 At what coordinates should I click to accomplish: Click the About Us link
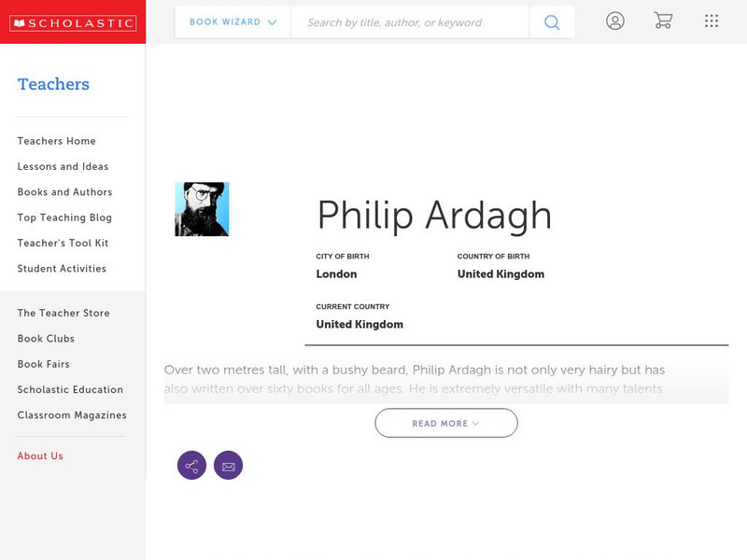point(40,456)
